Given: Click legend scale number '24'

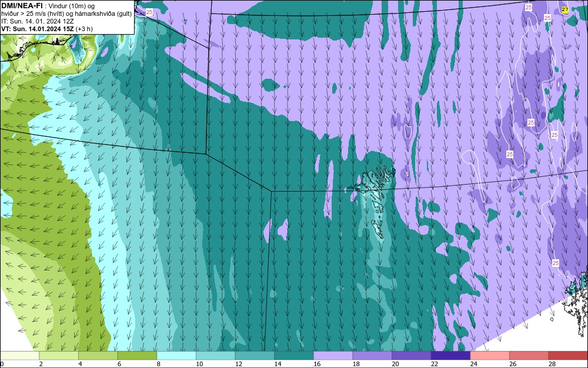Looking at the screenshot, I should (x=473, y=364).
